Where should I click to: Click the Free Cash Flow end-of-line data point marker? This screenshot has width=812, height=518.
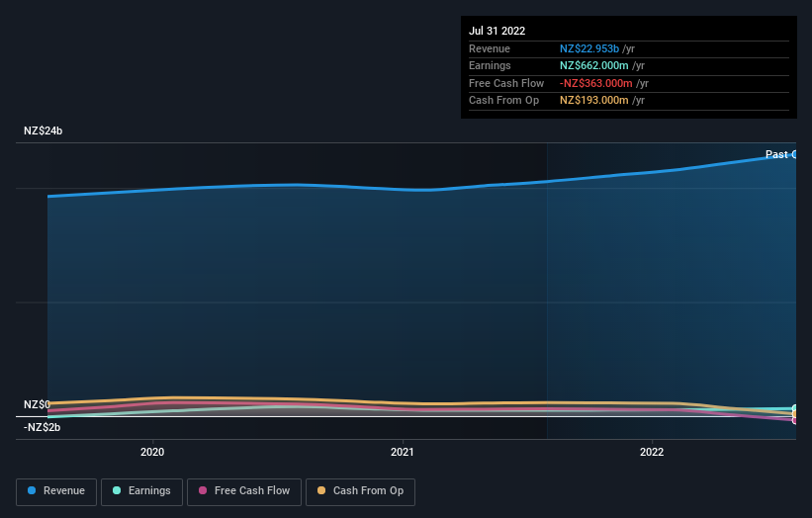(794, 421)
